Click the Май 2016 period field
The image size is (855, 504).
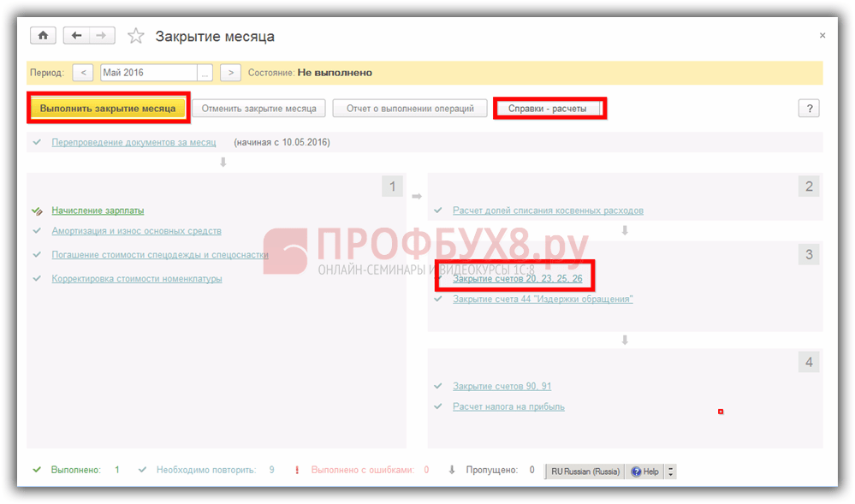(x=149, y=73)
